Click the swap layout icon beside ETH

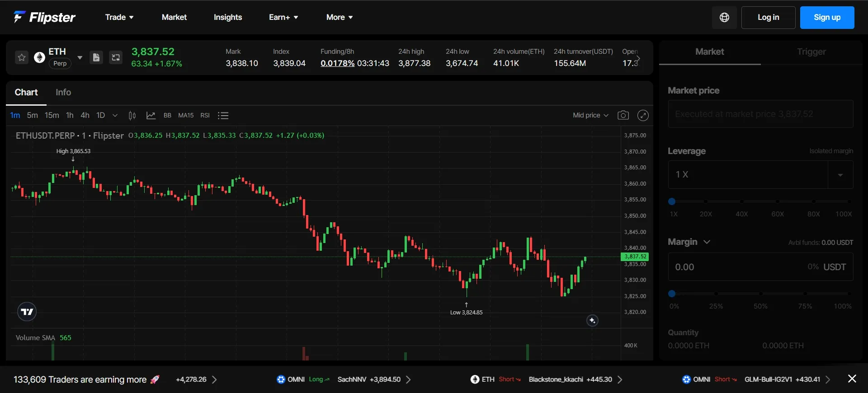116,57
